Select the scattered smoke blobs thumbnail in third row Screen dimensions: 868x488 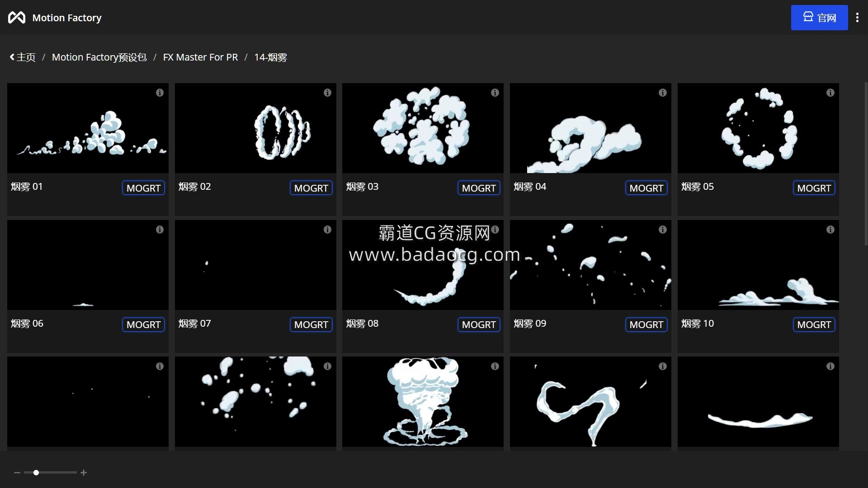point(255,402)
